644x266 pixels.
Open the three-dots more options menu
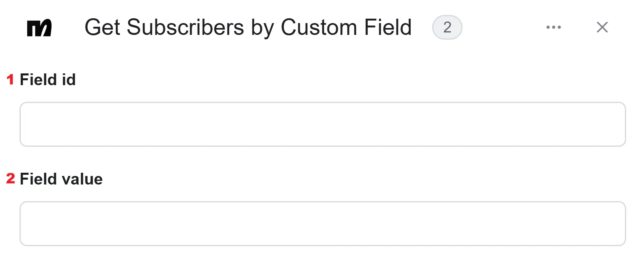(554, 27)
